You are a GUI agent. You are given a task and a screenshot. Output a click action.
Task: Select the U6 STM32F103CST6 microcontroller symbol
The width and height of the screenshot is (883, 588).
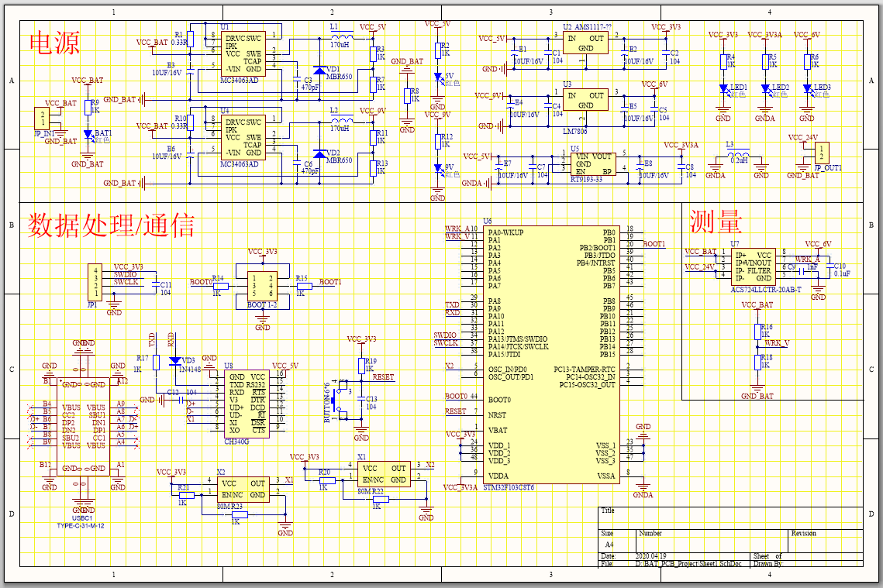(x=551, y=355)
